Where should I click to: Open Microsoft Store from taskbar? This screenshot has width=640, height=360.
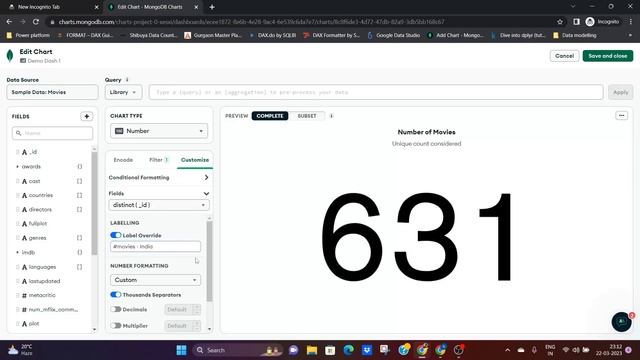click(x=330, y=350)
